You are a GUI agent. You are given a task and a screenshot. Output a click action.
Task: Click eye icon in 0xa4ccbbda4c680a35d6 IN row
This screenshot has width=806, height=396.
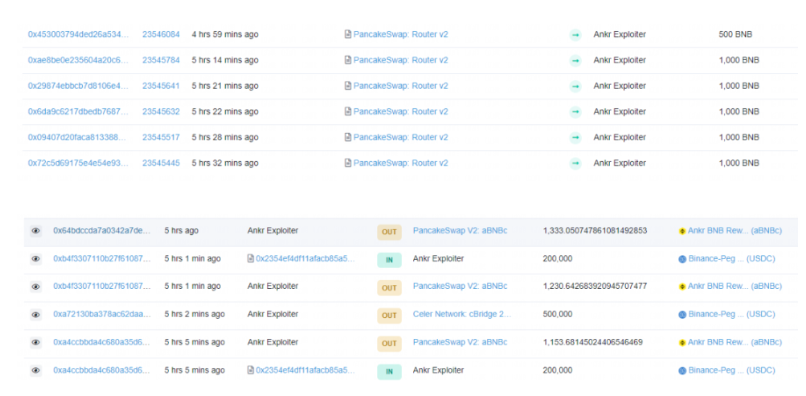(x=35, y=370)
